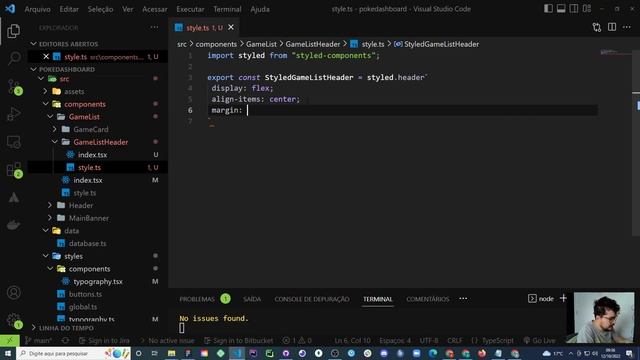Click Go Live in status bar
Screen dimensions: 640x360
pyautogui.click(x=539, y=340)
